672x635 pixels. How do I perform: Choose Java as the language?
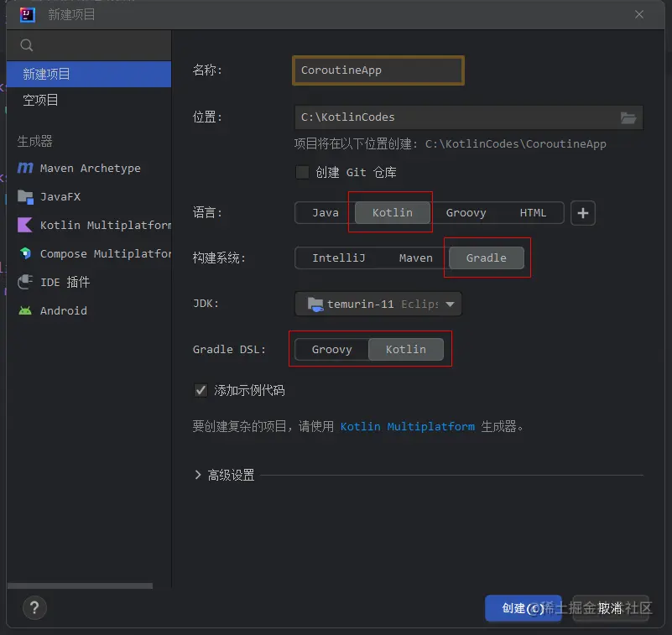click(x=326, y=213)
